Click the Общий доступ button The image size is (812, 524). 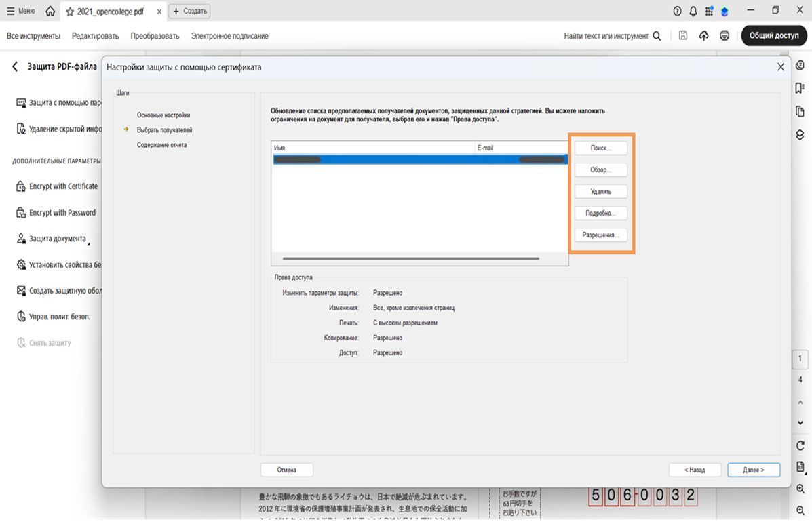tap(774, 35)
